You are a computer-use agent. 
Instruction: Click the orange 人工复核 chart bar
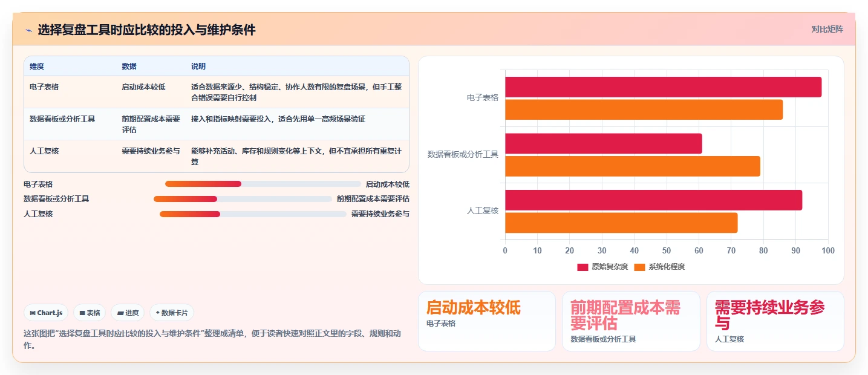[x=621, y=223]
